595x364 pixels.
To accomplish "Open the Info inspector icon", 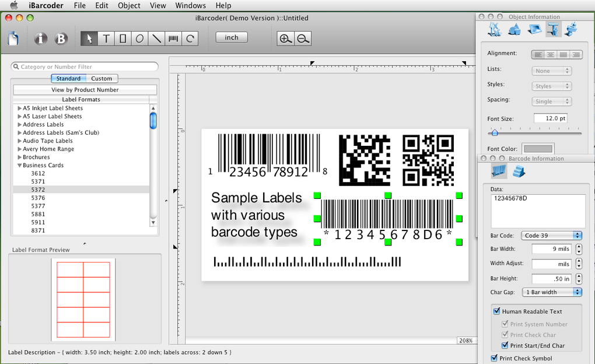I will coord(41,38).
